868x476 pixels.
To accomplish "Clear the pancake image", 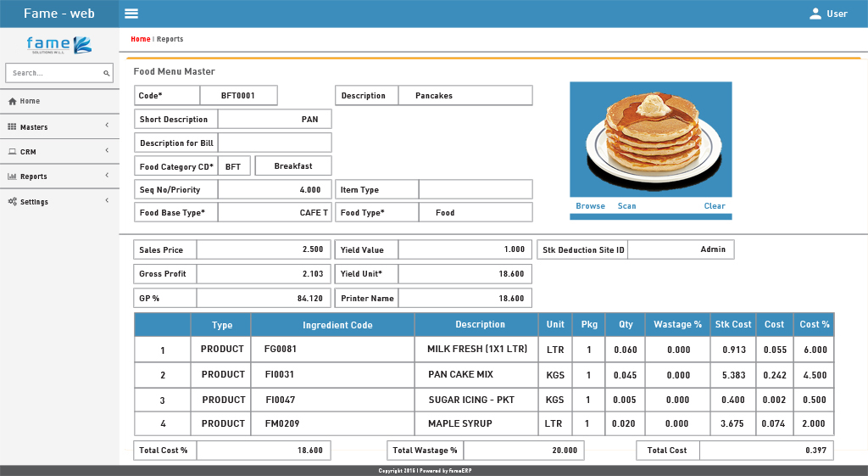I will (715, 206).
